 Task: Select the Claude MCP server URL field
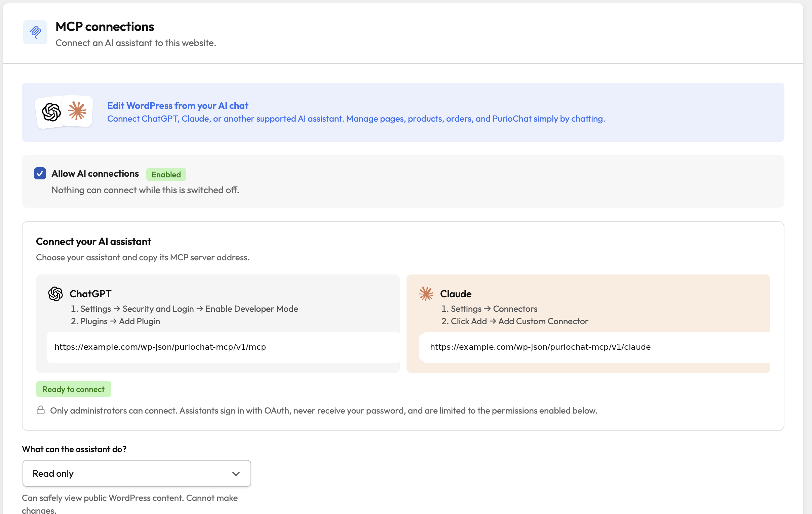(x=595, y=347)
